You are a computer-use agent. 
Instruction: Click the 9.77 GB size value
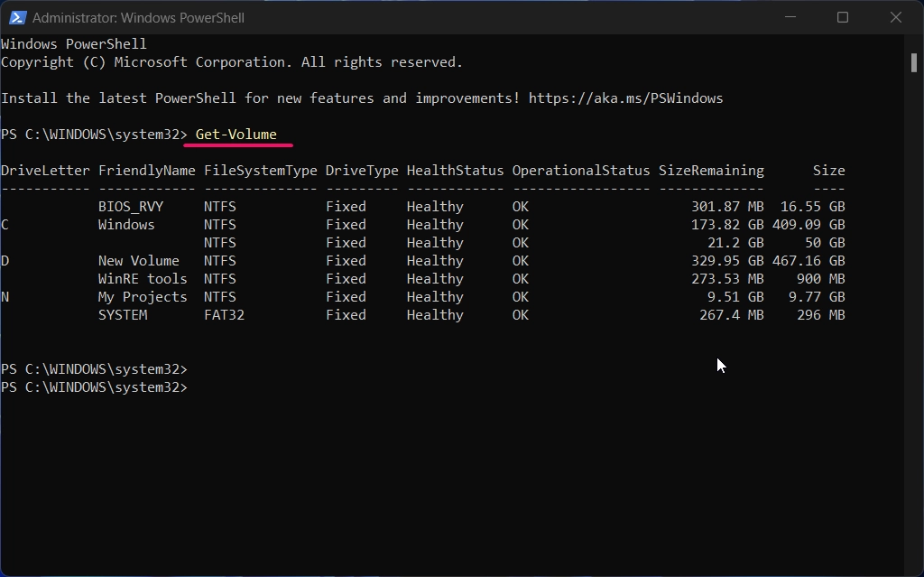[x=817, y=297]
